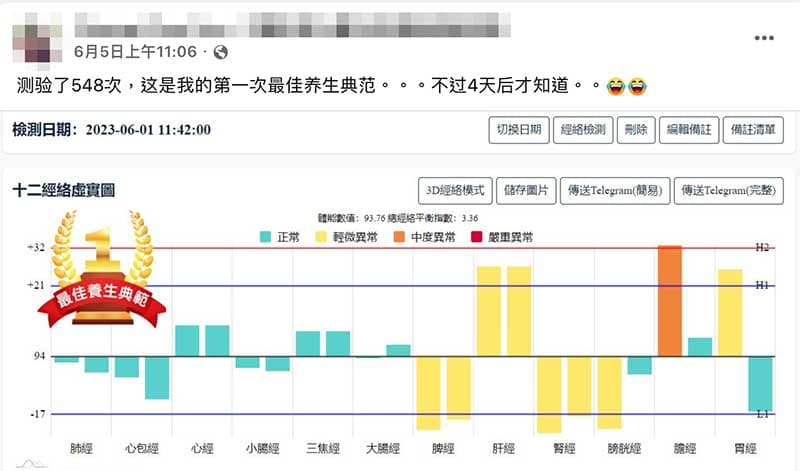
Task: Send via 傳送Telegram(完整) button
Action: [x=731, y=190]
